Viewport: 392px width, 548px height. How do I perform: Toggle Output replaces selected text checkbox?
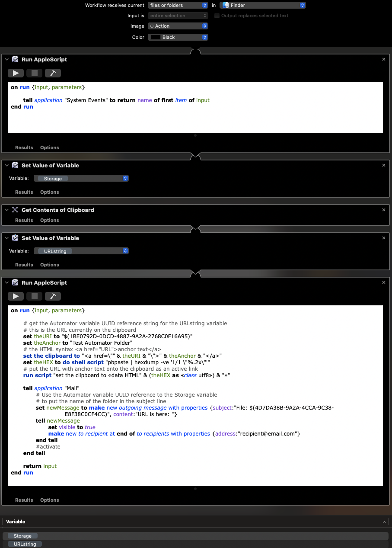(217, 16)
